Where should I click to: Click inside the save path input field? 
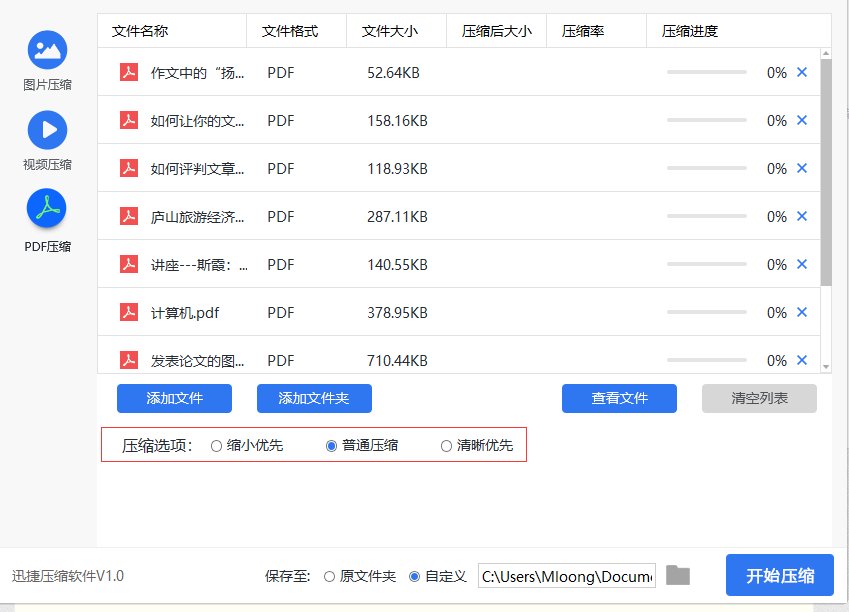tap(565, 575)
